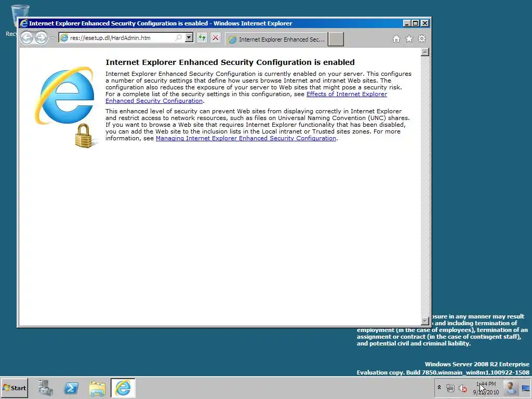Screen dimensions: 532x399
Task: Go to the Home page icon
Action: point(396,39)
